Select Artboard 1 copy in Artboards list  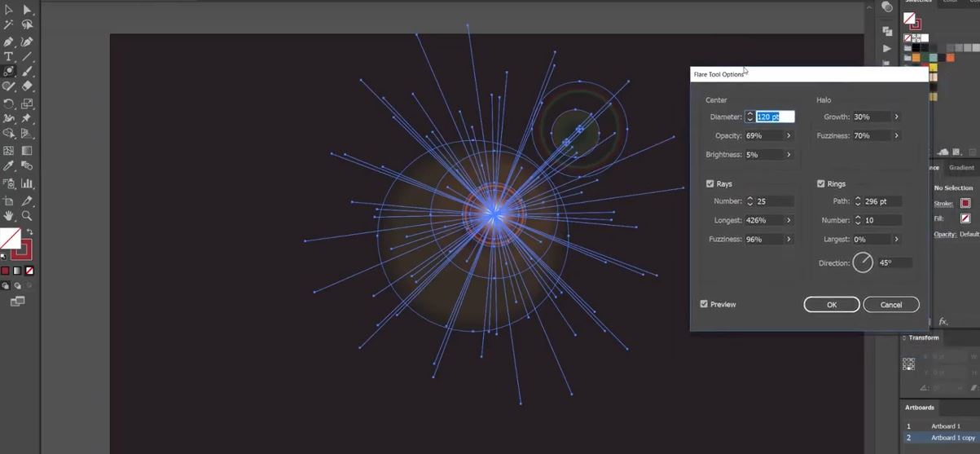tap(940, 438)
